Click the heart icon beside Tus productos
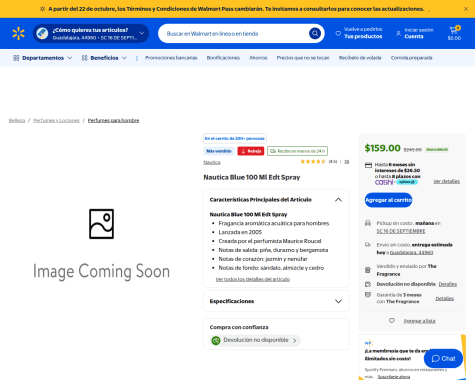The width and height of the screenshot is (475, 380). point(338,33)
